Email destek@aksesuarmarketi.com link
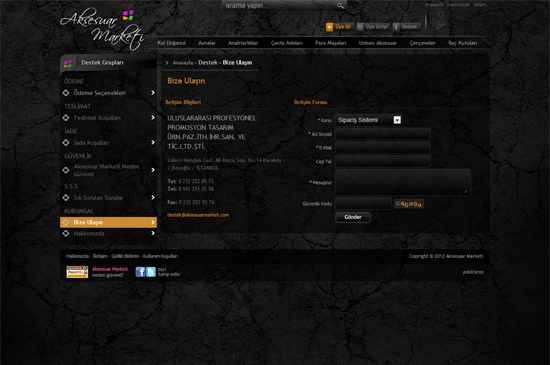Image resolution: width=550 pixels, height=365 pixels. (x=198, y=215)
